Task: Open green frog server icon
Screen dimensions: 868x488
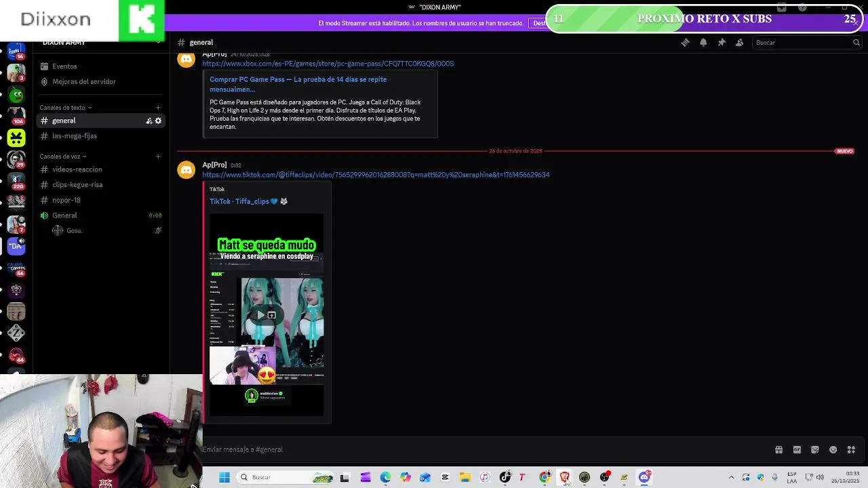Action: tap(16, 96)
